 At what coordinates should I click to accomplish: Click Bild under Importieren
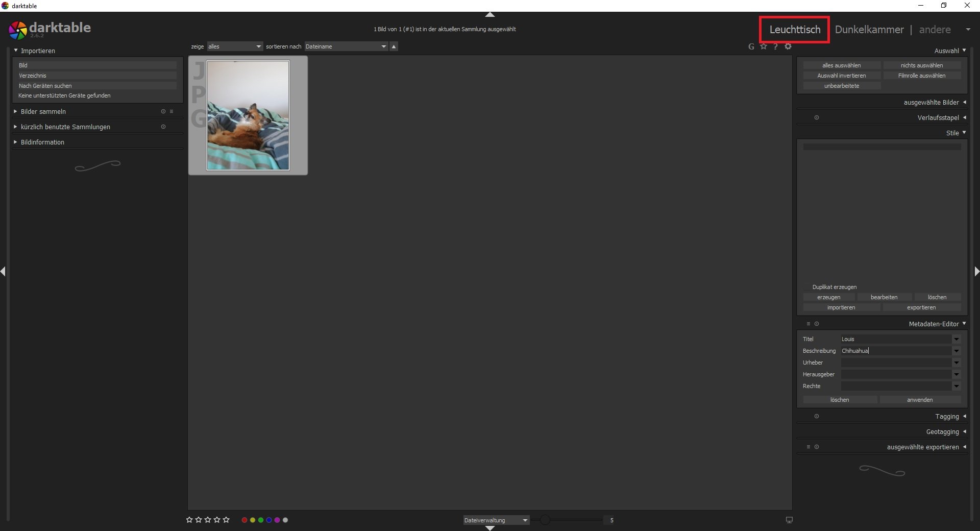coord(97,65)
